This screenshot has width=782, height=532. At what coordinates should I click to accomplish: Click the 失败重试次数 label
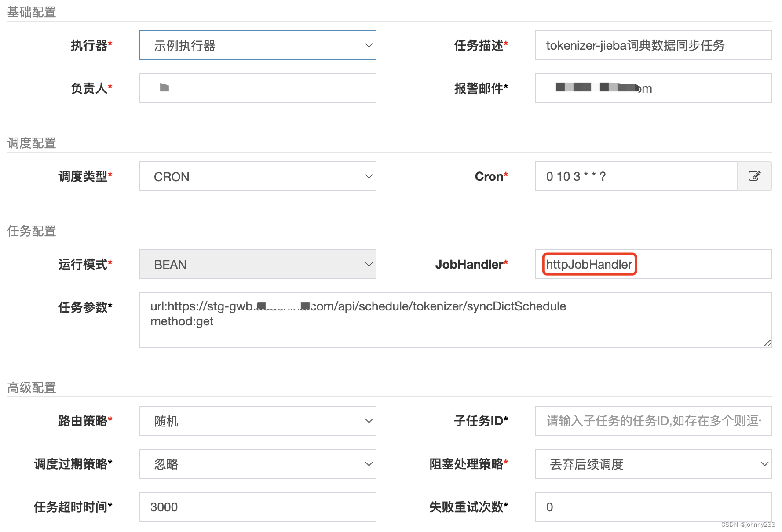click(469, 507)
